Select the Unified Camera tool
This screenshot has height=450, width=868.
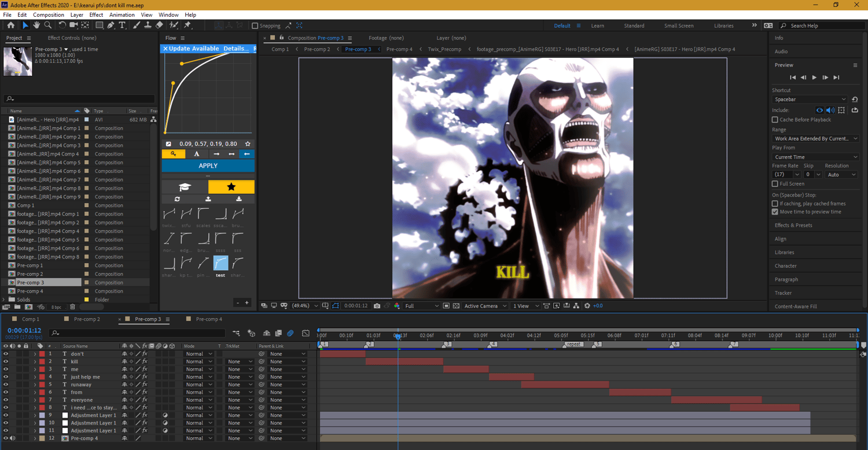coord(73,25)
